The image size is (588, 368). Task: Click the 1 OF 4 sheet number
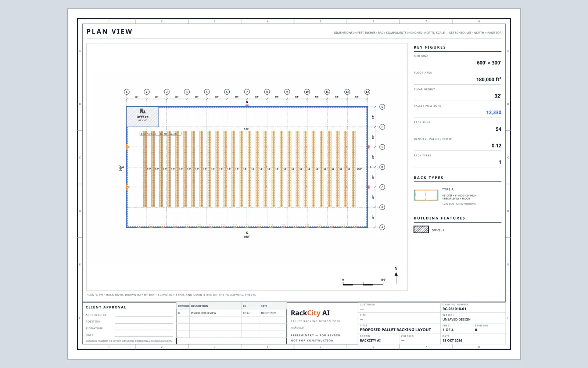tap(448, 330)
